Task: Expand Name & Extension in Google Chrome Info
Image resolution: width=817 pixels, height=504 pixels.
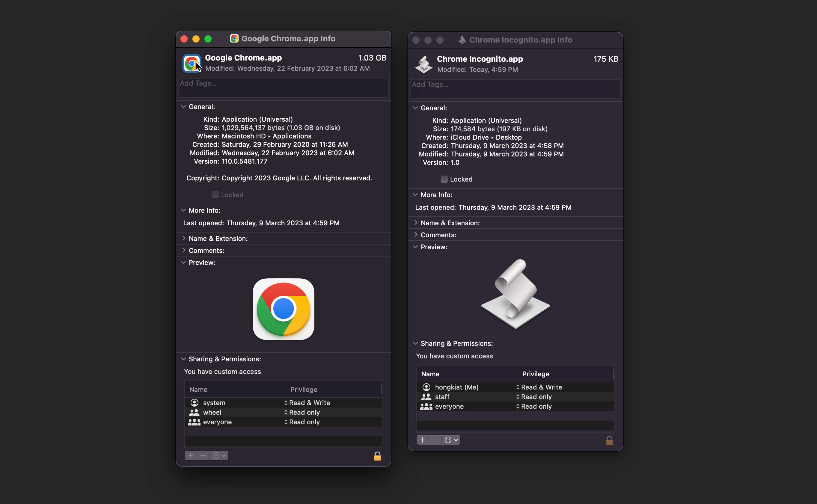Action: pyautogui.click(x=184, y=238)
